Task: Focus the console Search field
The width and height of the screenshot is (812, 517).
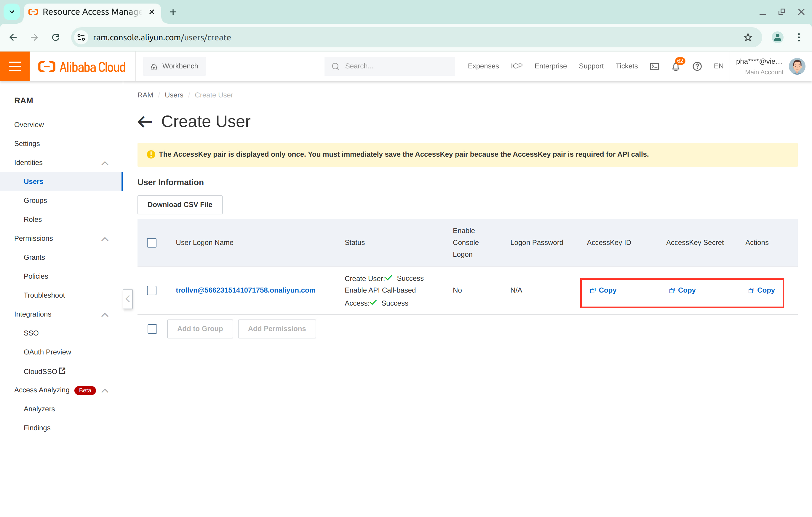Action: (x=389, y=66)
